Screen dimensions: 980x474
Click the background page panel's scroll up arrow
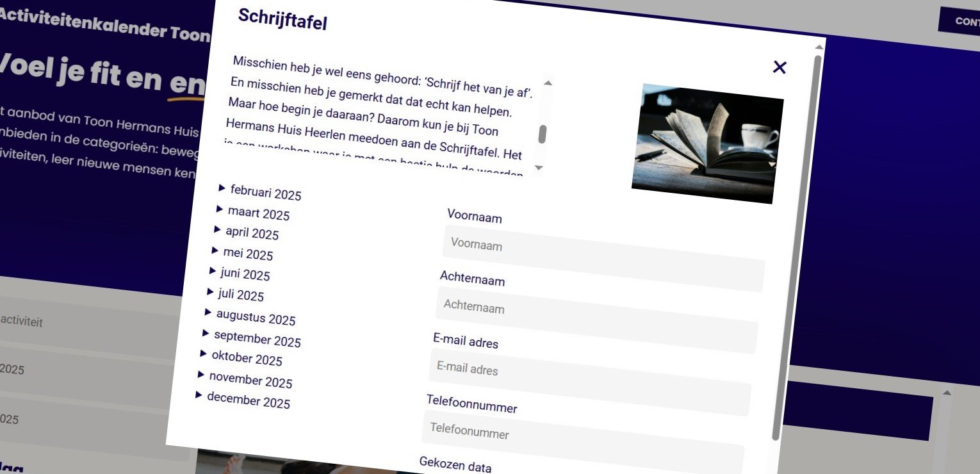point(947,393)
